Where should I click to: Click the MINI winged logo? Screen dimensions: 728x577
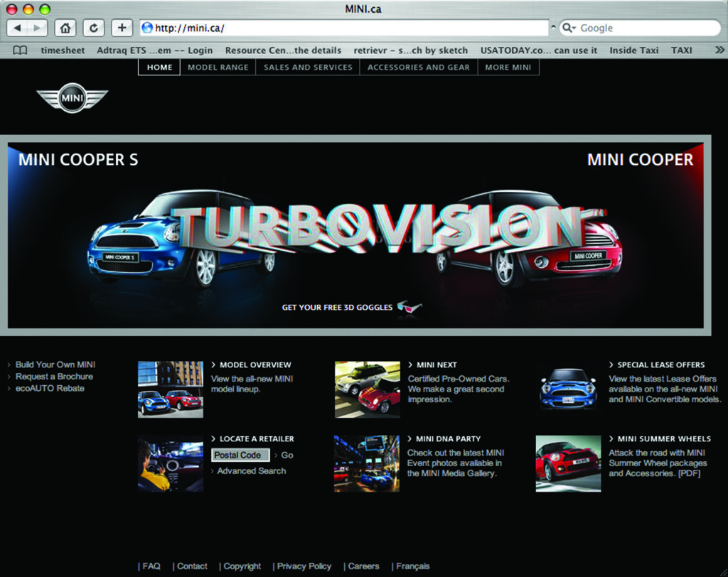(73, 97)
